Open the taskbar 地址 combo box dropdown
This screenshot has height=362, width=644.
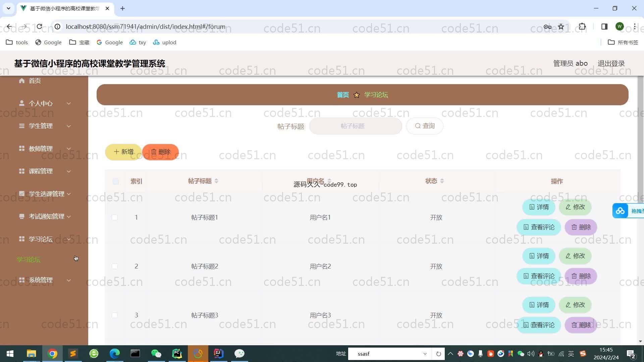(425, 354)
